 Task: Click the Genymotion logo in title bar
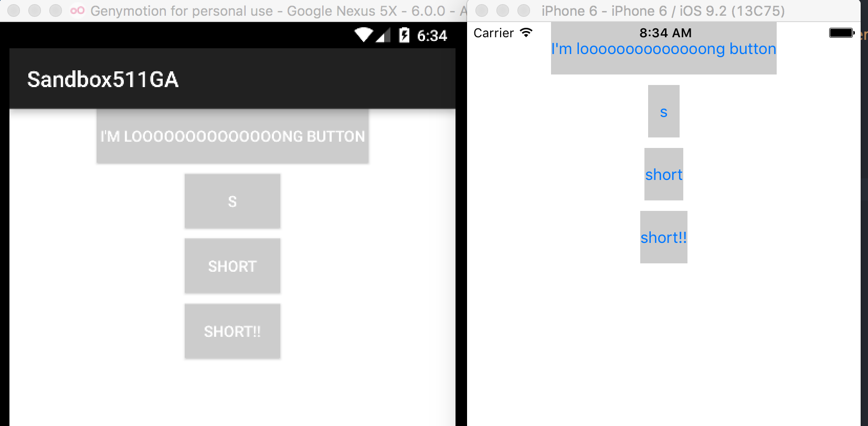coord(77,10)
